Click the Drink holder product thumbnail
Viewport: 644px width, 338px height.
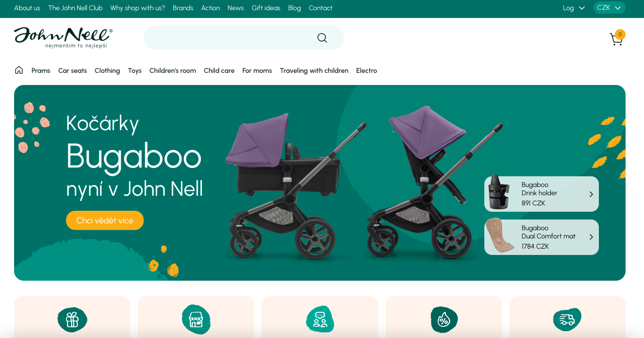pyautogui.click(x=498, y=192)
